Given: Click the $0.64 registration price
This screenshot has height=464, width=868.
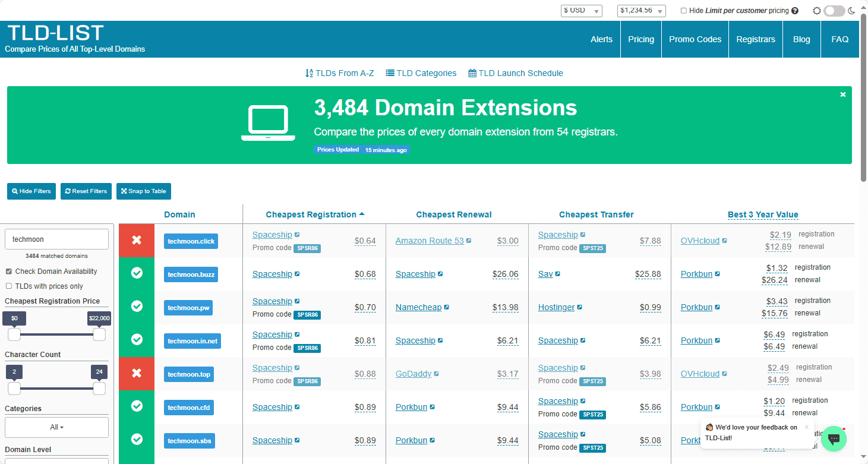Looking at the screenshot, I should pos(365,241).
